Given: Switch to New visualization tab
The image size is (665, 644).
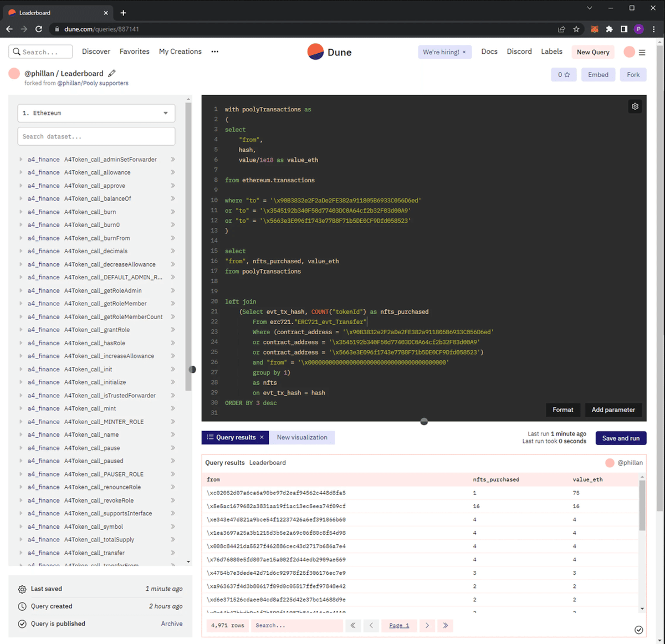Looking at the screenshot, I should (x=302, y=437).
